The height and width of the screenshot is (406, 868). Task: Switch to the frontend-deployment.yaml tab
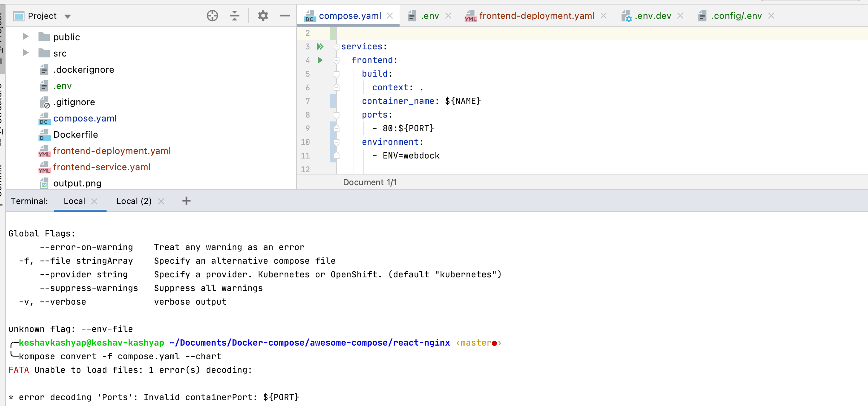click(536, 16)
